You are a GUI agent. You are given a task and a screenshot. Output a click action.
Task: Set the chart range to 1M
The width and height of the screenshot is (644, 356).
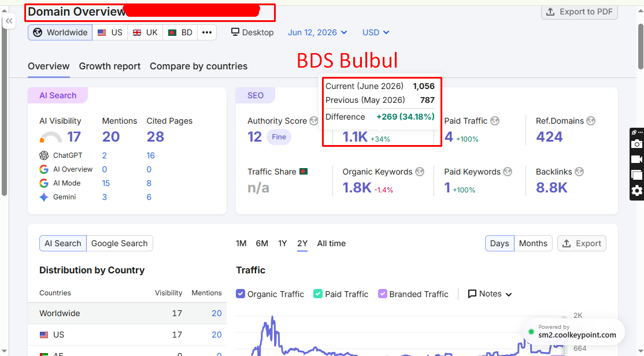click(241, 243)
